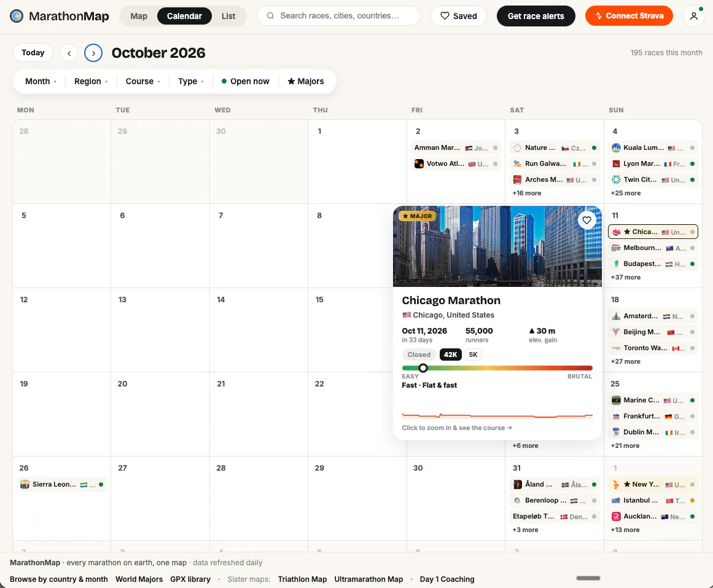Toggle the Open now filter
Screen dimensions: 713x588
click(x=246, y=81)
